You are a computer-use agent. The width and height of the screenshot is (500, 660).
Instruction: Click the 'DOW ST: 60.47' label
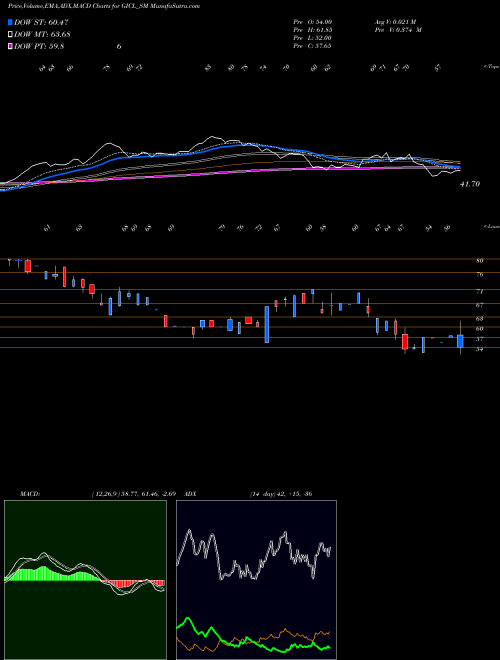tap(41, 22)
